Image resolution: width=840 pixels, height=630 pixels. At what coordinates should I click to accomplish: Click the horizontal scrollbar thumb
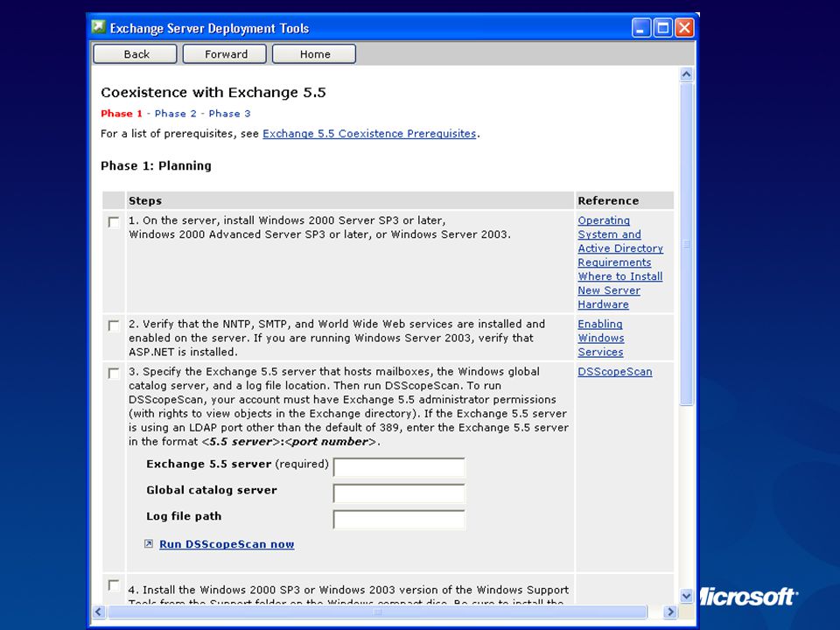378,612
